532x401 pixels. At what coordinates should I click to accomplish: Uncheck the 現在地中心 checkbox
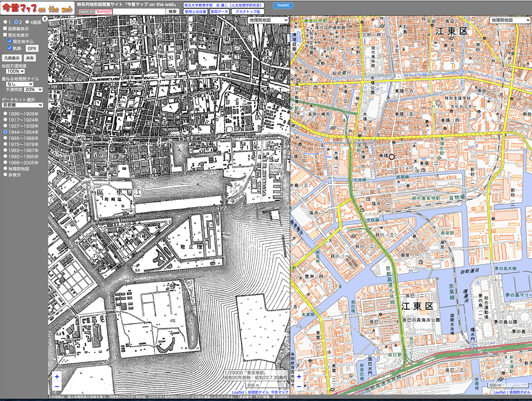click(10, 41)
